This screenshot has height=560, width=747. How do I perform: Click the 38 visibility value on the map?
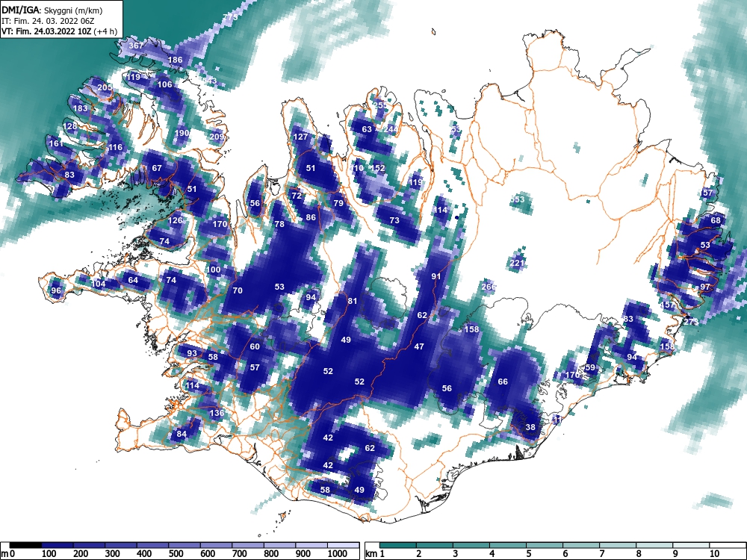pyautogui.click(x=530, y=427)
